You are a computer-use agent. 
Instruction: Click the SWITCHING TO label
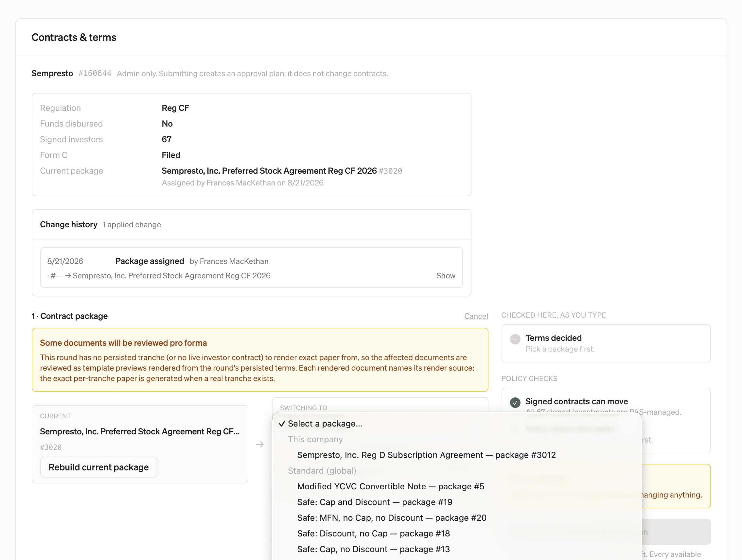tap(303, 408)
